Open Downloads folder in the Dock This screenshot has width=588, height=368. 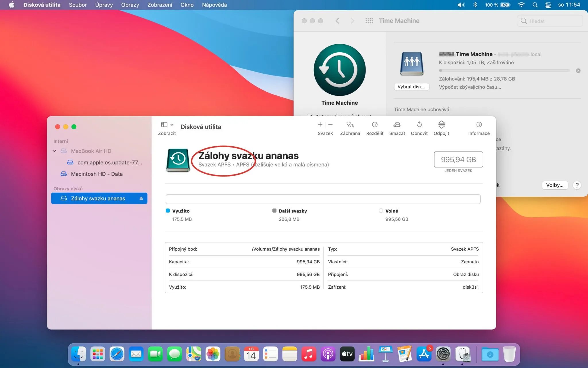490,354
